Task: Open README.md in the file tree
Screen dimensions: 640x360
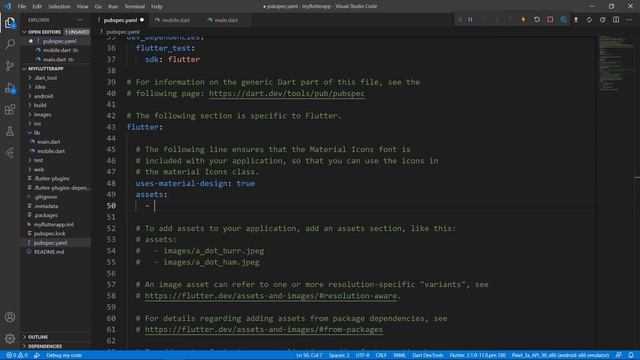Action: (49, 252)
